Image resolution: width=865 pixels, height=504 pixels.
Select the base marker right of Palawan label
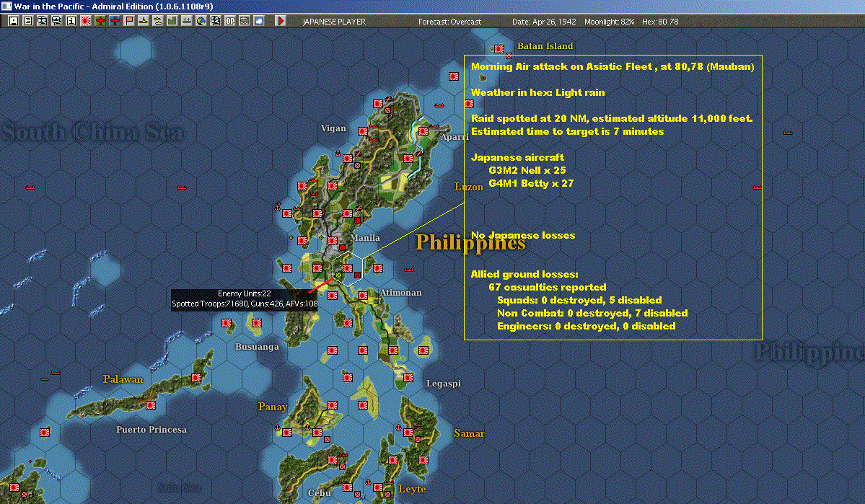pyautogui.click(x=196, y=378)
